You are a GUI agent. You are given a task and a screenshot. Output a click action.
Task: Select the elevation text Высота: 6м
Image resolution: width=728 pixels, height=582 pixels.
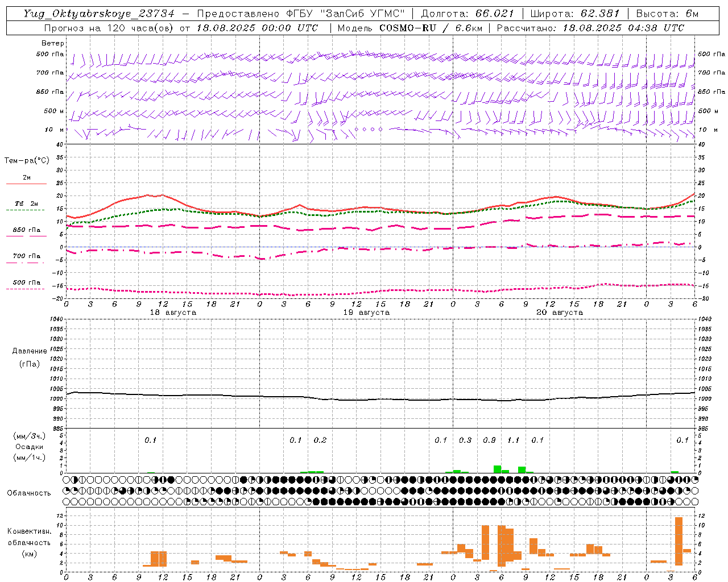tap(667, 14)
